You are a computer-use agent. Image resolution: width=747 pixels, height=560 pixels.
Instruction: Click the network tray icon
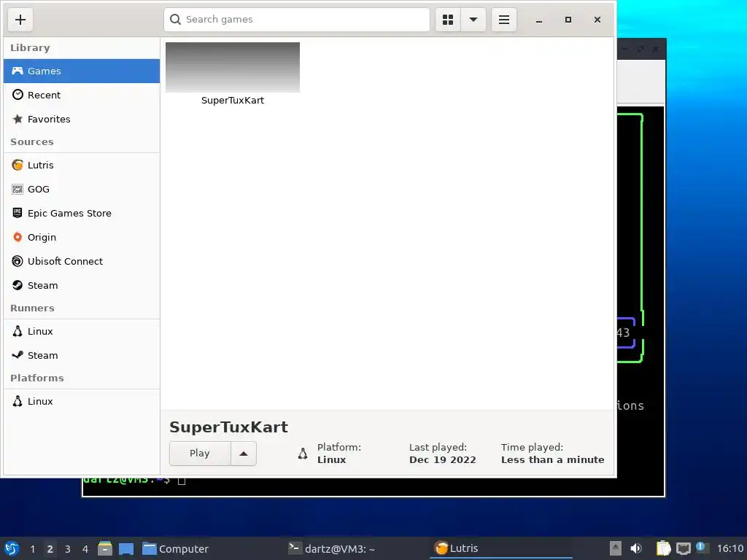tap(683, 548)
